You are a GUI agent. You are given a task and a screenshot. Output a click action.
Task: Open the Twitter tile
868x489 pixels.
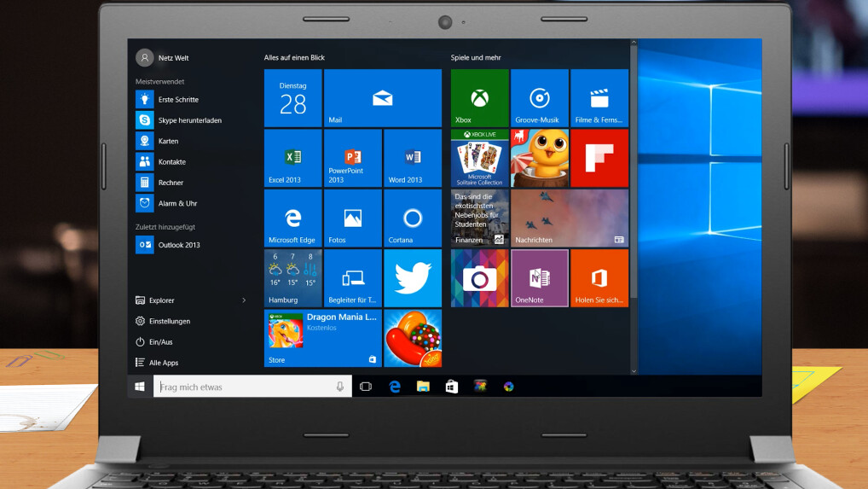pos(413,278)
